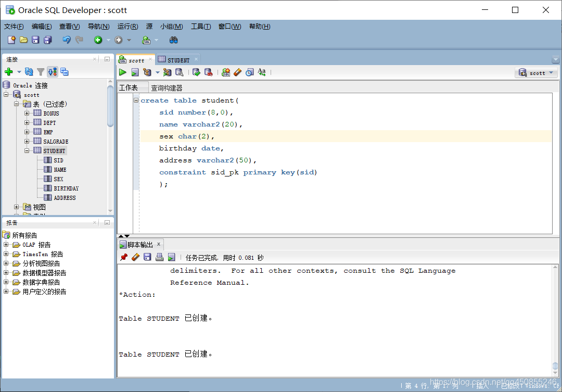Open the 帮助(H) menu
Image resolution: width=562 pixels, height=392 pixels.
click(x=260, y=27)
